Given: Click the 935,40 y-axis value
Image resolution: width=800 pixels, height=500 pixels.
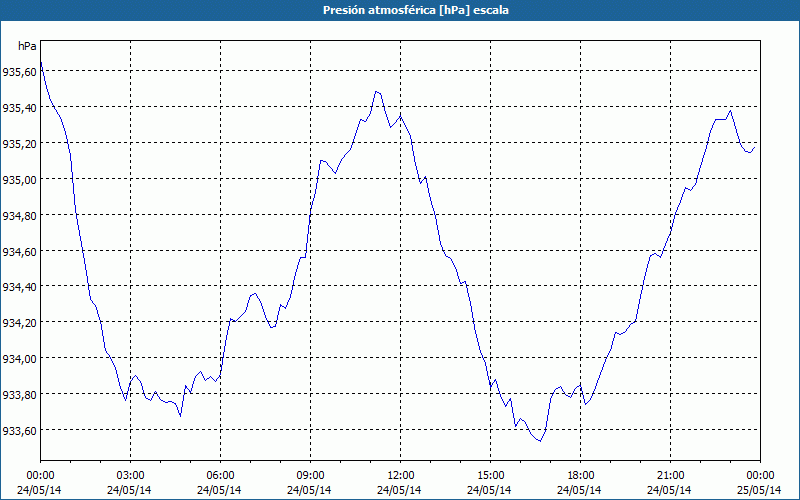Looking at the screenshot, I should (x=20, y=108).
